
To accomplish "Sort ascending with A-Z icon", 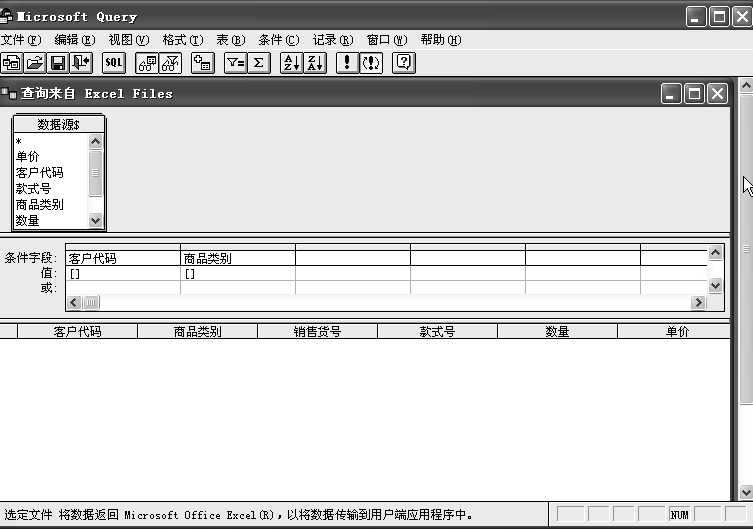I will (x=291, y=63).
